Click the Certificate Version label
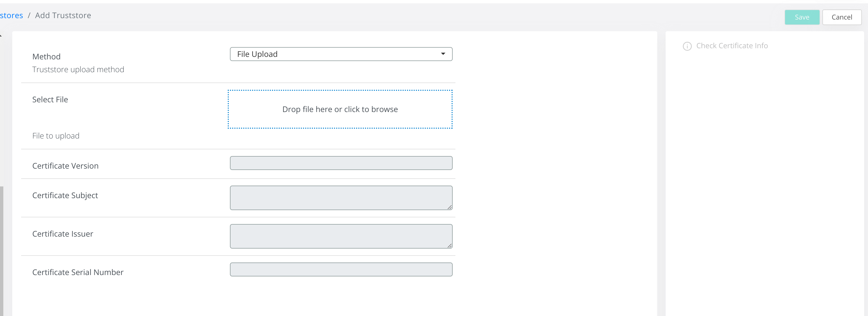 (65, 166)
